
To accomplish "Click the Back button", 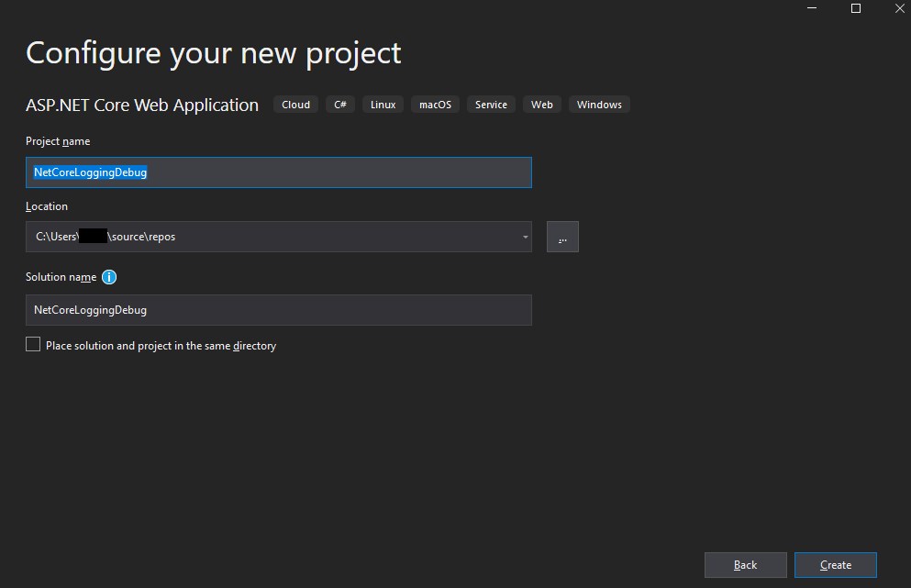I will pos(745,564).
